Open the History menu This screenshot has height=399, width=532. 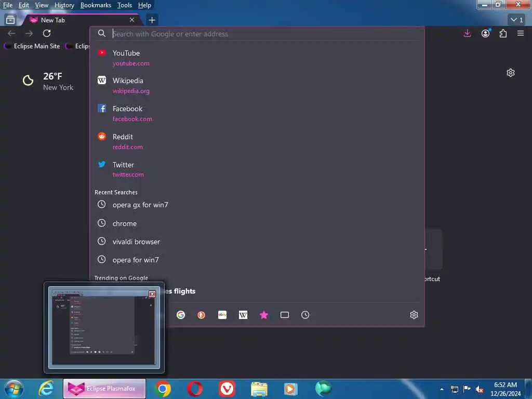point(64,5)
